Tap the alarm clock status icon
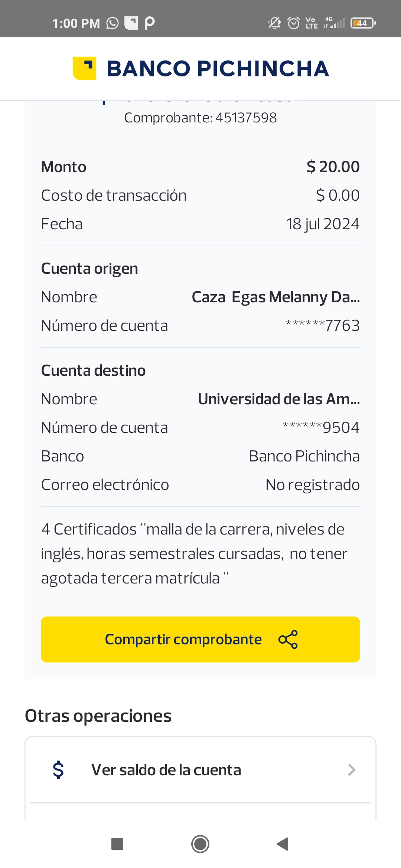Viewport: 401px width, 868px height. (x=294, y=23)
